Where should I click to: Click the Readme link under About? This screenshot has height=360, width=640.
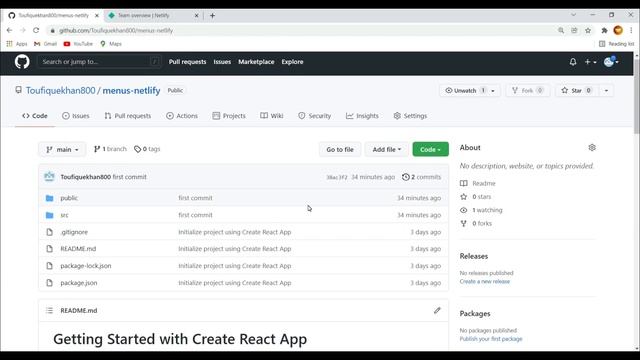484,183
